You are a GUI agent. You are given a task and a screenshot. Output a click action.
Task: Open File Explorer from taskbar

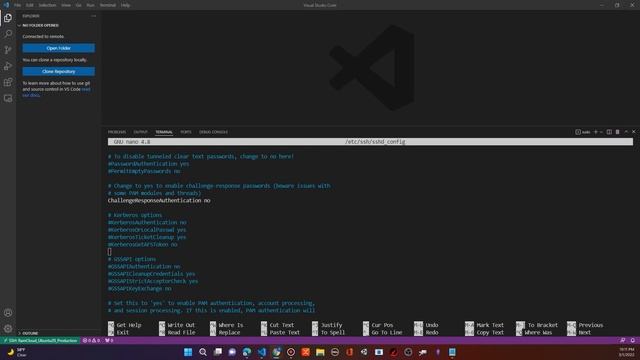pyautogui.click(x=320, y=352)
